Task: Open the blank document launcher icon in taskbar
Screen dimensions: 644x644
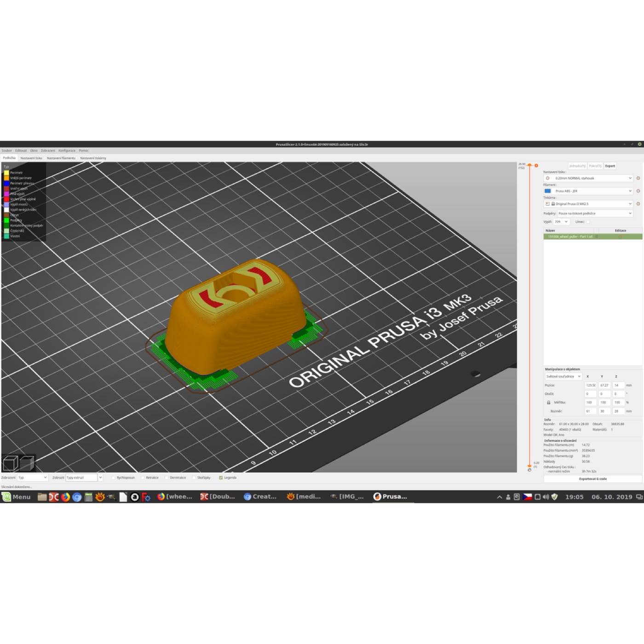Action: [123, 497]
